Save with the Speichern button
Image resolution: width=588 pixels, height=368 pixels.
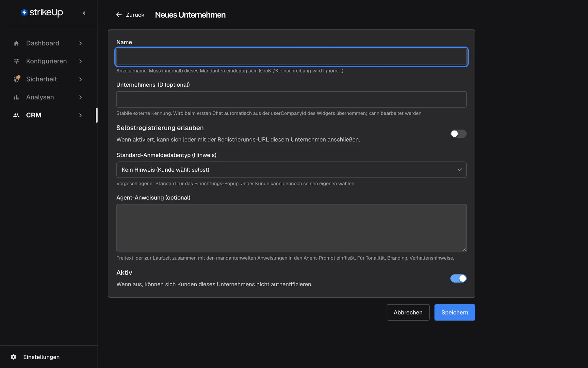point(455,312)
